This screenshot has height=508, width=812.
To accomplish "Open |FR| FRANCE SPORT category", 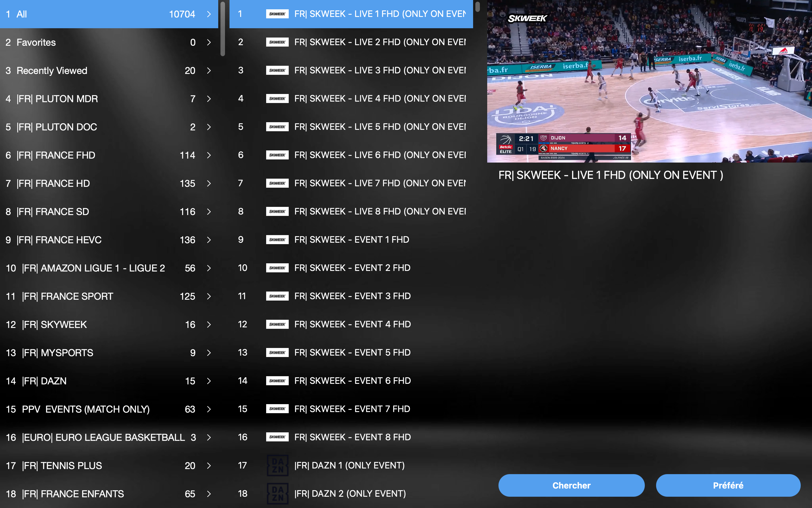I will pyautogui.click(x=109, y=296).
